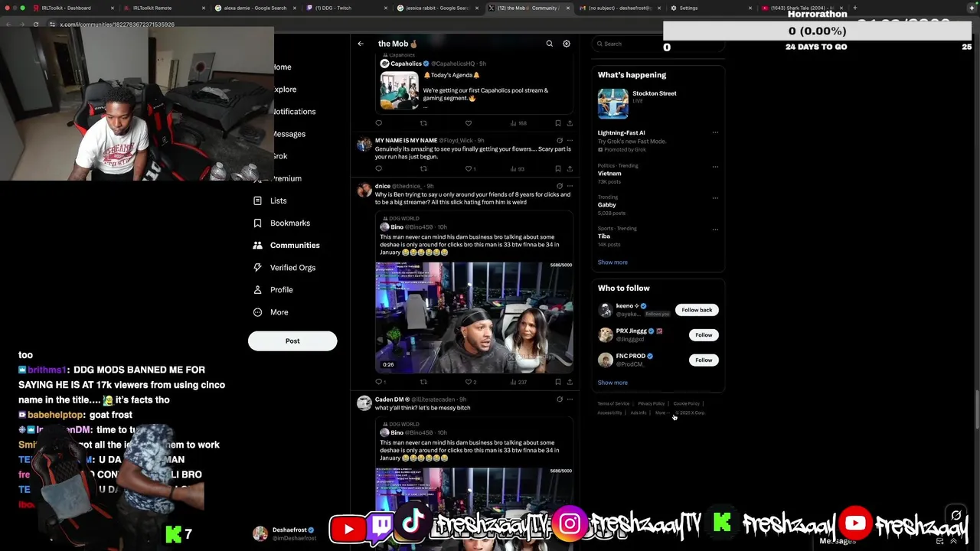Open more options on dnice post

(570, 186)
